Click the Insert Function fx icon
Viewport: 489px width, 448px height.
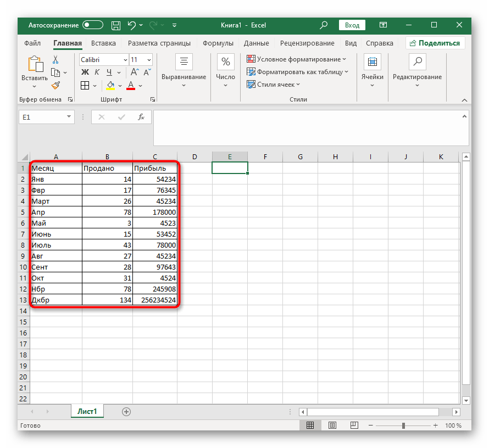pyautogui.click(x=141, y=117)
